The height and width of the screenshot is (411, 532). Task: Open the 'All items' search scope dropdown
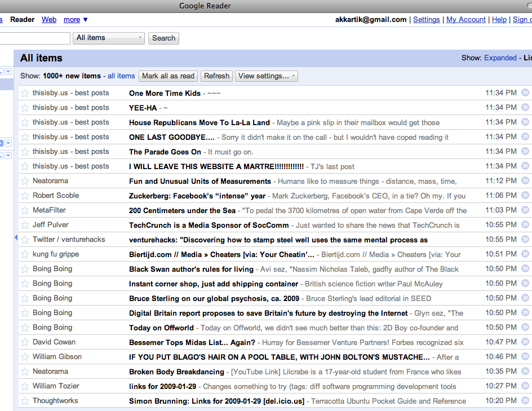109,38
